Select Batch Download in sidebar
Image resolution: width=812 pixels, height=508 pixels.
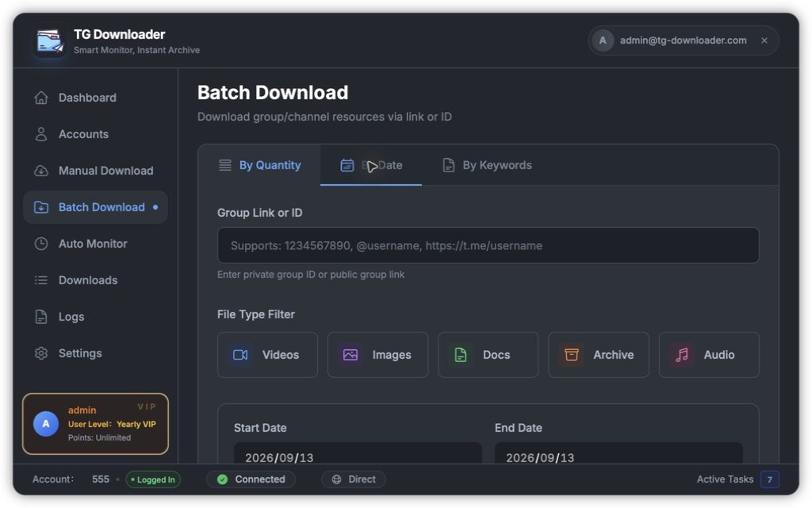tap(95, 207)
